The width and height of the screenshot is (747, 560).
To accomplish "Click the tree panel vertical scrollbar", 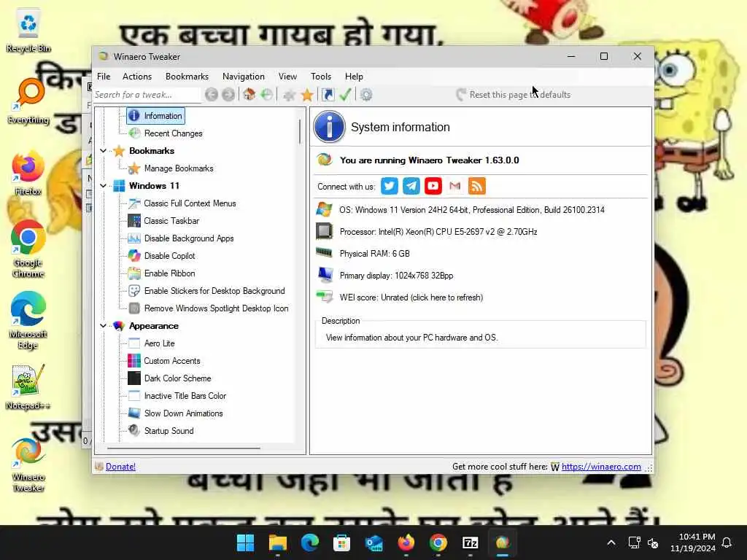I will point(300,131).
